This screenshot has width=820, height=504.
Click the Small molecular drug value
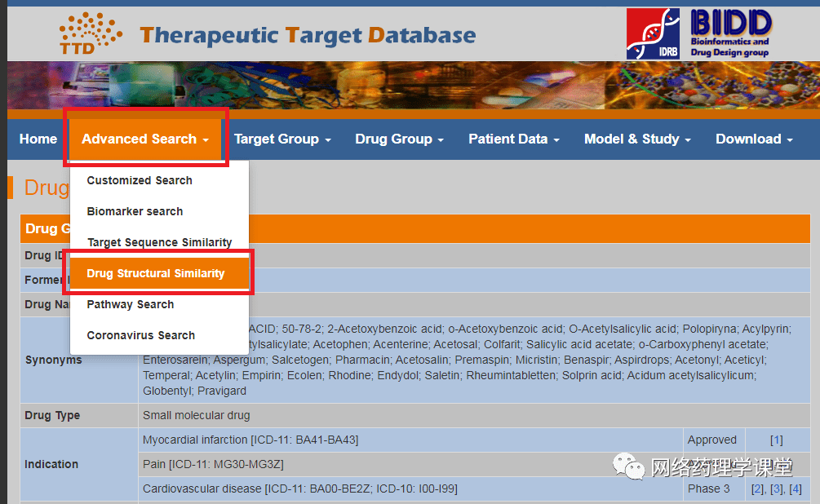tap(196, 416)
